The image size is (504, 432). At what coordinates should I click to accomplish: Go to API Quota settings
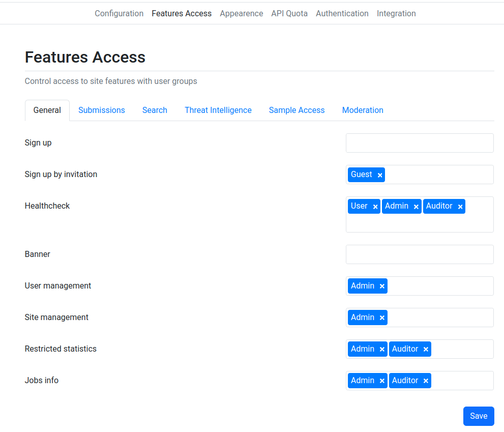point(289,14)
